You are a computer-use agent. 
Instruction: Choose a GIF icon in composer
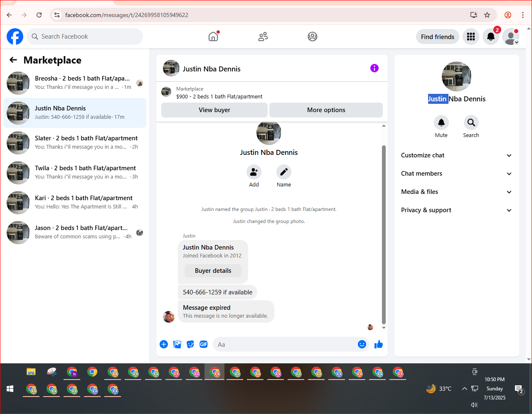[x=204, y=344]
